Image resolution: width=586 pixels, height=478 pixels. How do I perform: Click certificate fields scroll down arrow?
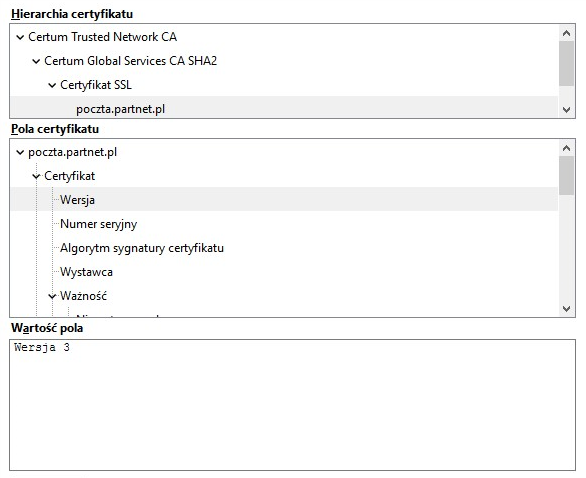pyautogui.click(x=566, y=309)
